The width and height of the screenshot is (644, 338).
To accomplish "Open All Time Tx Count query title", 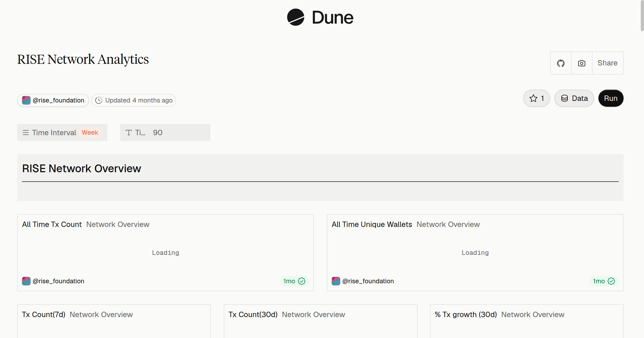I will click(x=52, y=224).
